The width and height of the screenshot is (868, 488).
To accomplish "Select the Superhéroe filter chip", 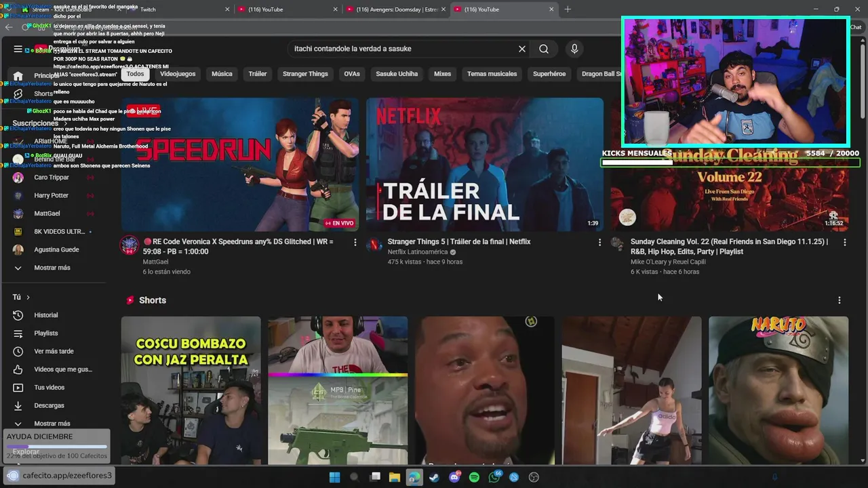I will [x=549, y=74].
